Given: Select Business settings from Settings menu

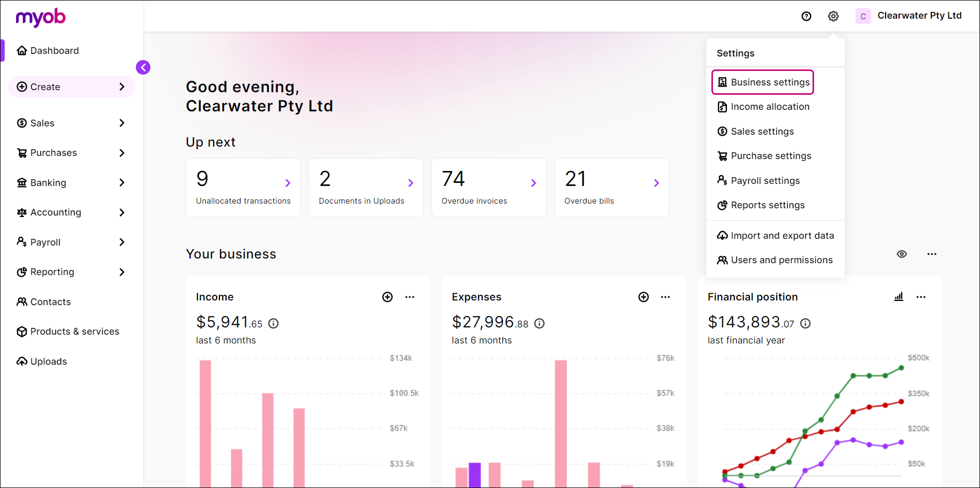Looking at the screenshot, I should (763, 82).
